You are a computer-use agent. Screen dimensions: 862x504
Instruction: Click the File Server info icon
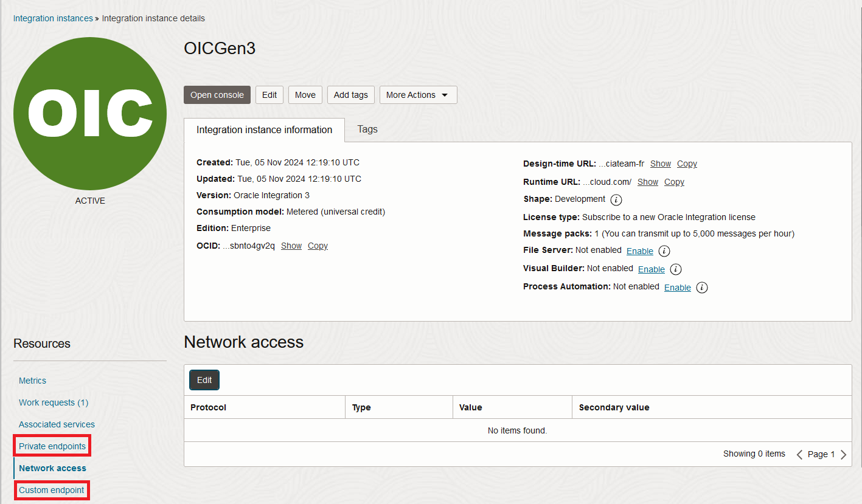point(664,250)
